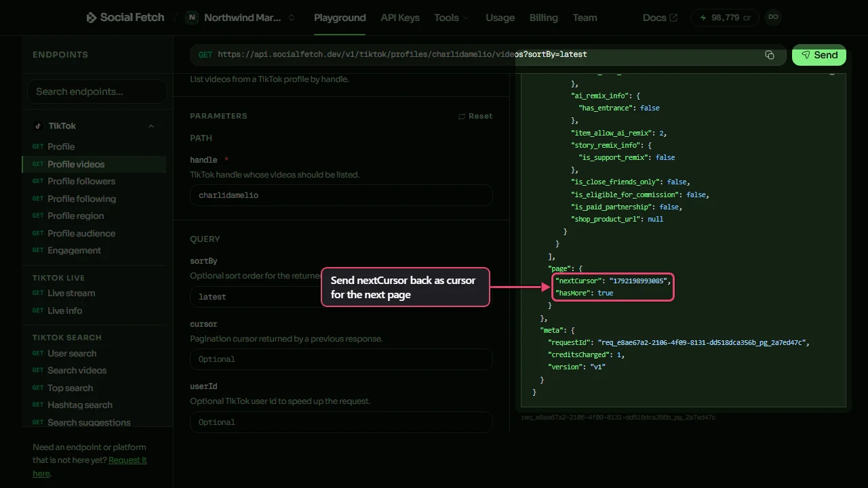Viewport: 868px width, 488px height.
Task: Collapse the TikTok endpoints section
Action: pyautogui.click(x=151, y=126)
